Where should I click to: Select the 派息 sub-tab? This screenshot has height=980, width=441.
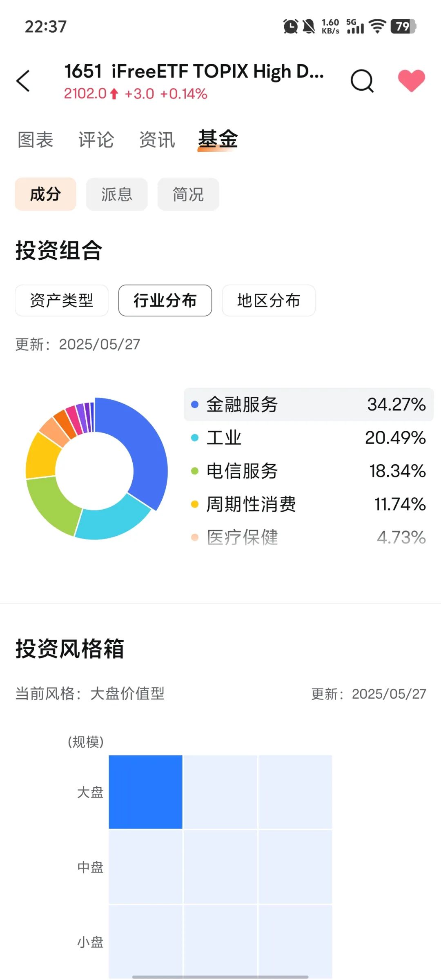(x=117, y=194)
